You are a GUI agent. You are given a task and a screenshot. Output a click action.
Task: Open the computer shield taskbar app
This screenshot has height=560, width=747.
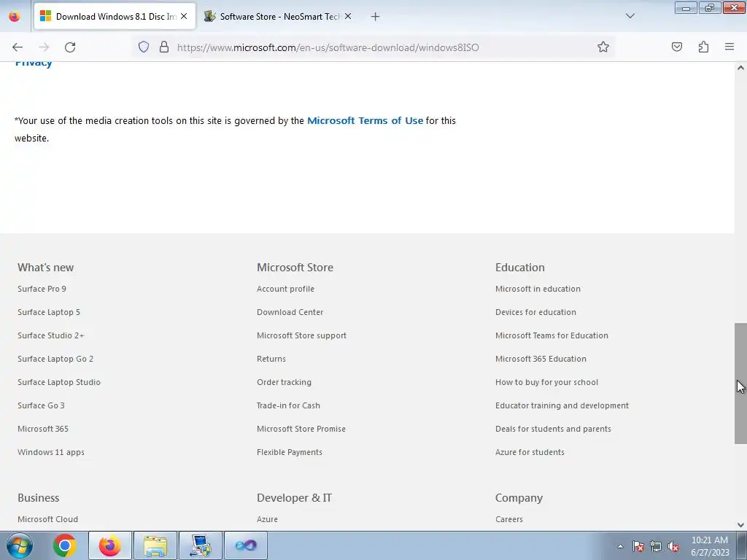click(201, 545)
